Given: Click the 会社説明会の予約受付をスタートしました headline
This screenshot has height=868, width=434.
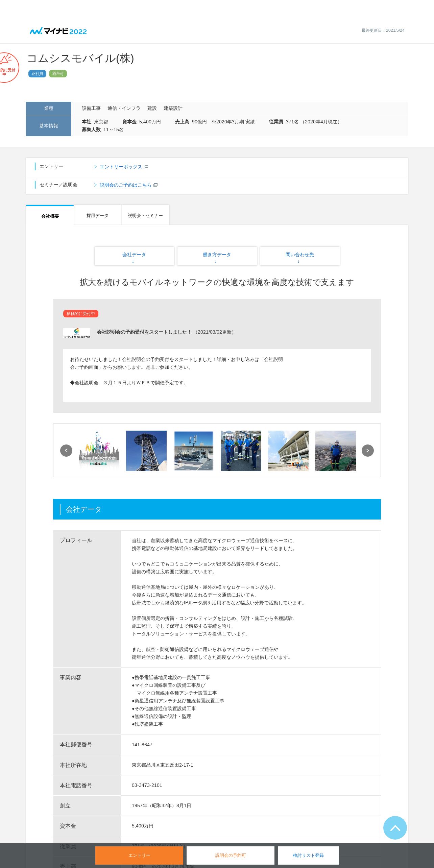Looking at the screenshot, I should (x=144, y=332).
